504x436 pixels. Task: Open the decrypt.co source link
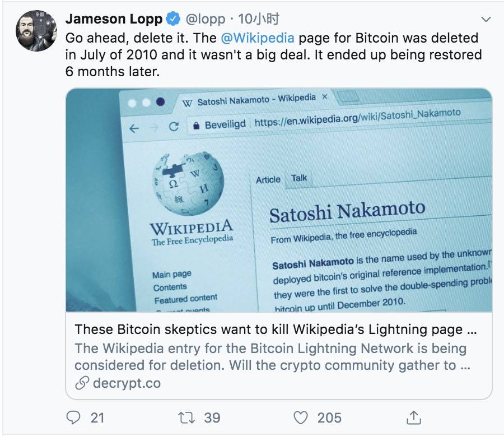coord(127,383)
